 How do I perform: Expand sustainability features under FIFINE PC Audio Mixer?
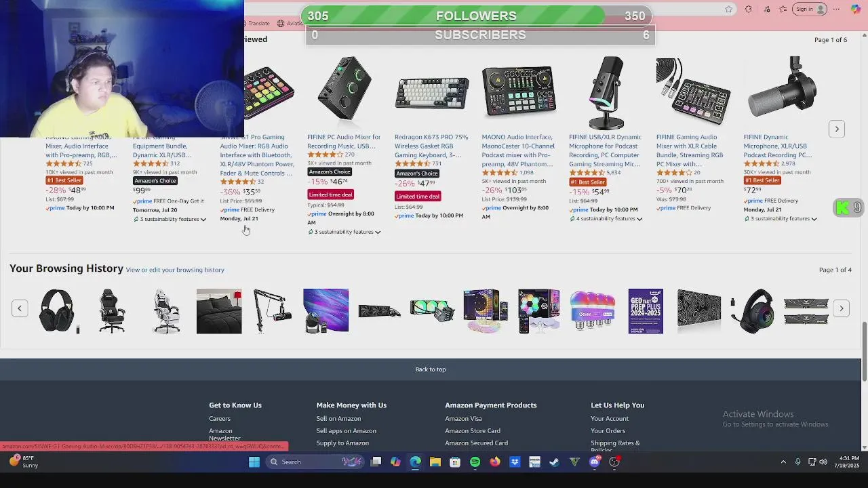coord(344,232)
